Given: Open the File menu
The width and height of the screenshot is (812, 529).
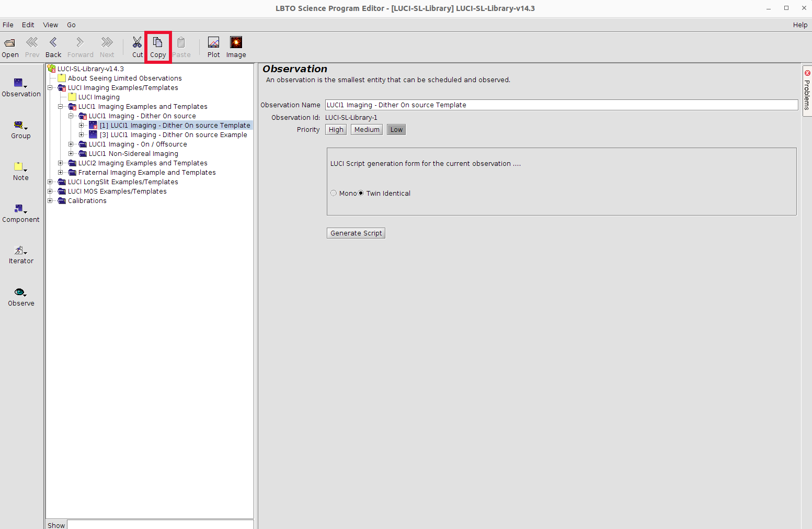Looking at the screenshot, I should click(x=8, y=25).
